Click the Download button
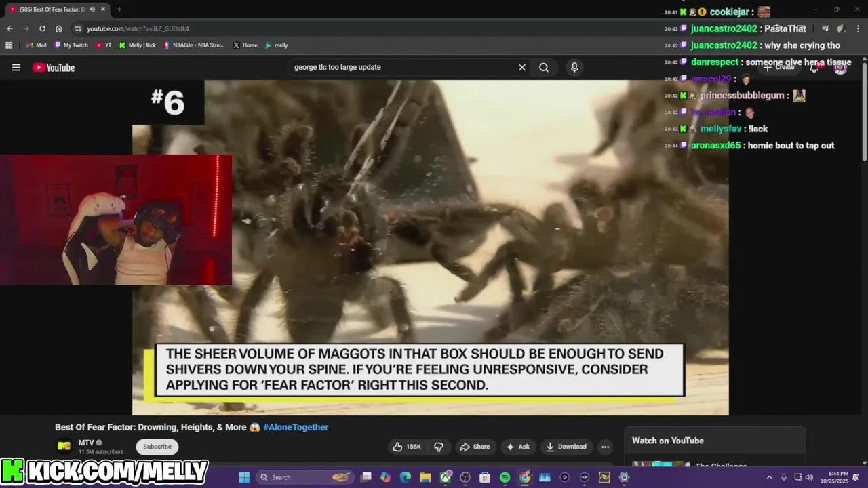Image resolution: width=868 pixels, height=488 pixels. point(566,447)
